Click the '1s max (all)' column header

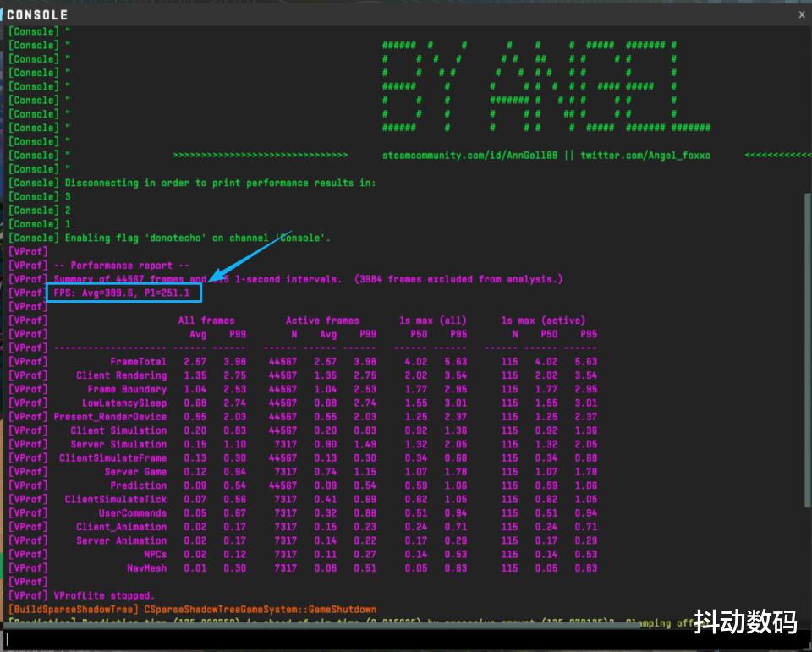click(433, 321)
